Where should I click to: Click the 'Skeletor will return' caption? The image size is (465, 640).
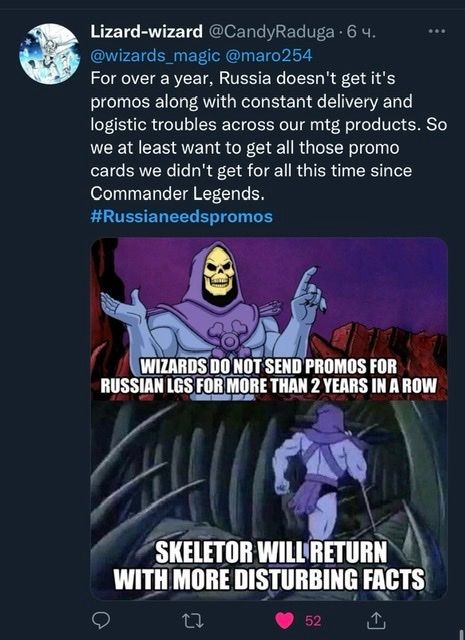pos(269,565)
